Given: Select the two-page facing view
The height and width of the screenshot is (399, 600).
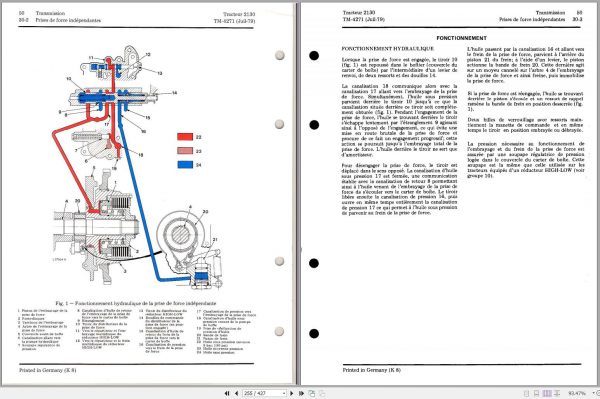Looking at the screenshot, I should point(547,394).
